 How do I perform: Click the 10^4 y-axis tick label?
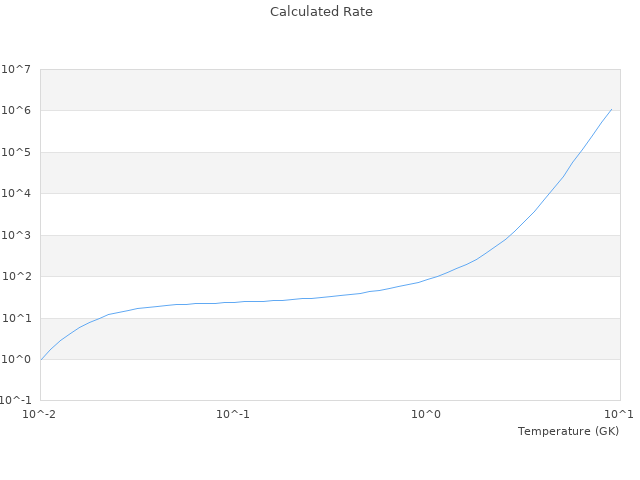16,194
